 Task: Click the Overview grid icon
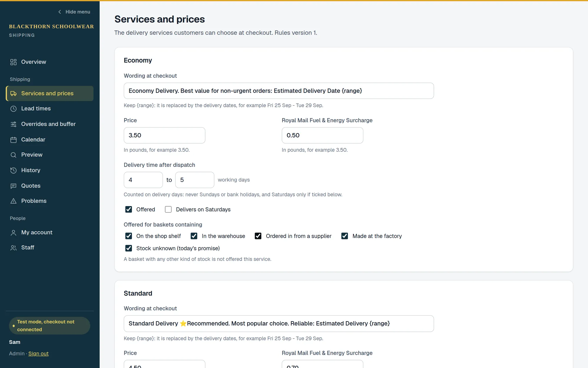tap(14, 62)
